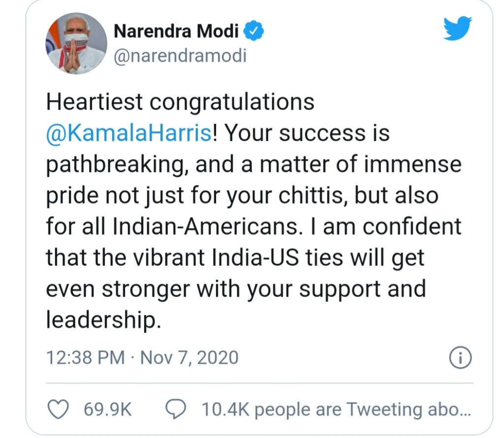Click the Narendra Modi display name
Image resolution: width=504 pixels, height=438 pixels.
(176, 32)
